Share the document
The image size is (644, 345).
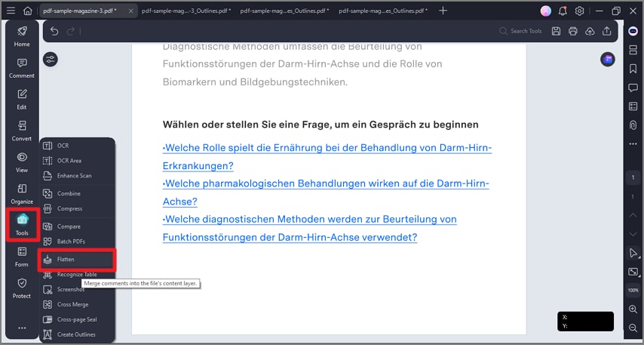point(606,31)
